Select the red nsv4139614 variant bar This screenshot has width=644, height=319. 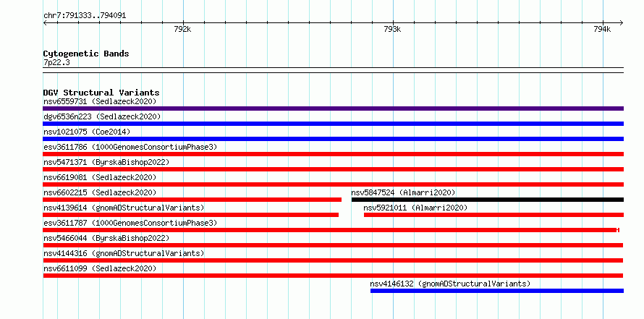click(x=191, y=215)
